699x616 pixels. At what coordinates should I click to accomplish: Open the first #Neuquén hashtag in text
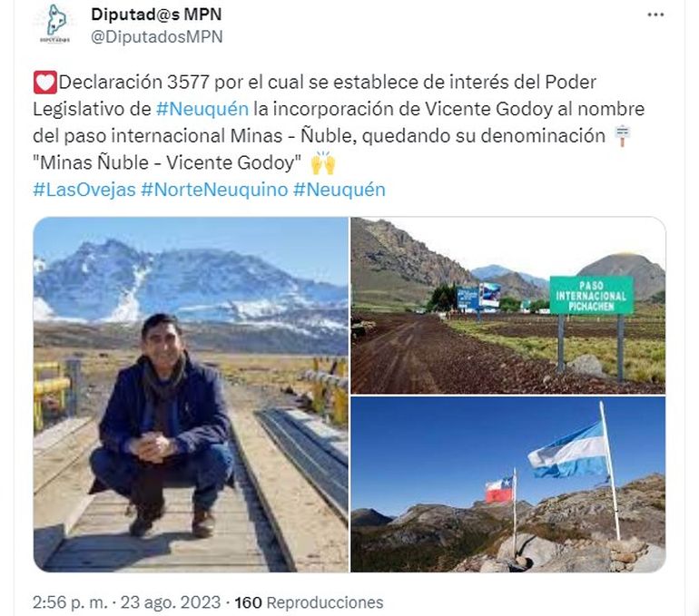coord(202,109)
